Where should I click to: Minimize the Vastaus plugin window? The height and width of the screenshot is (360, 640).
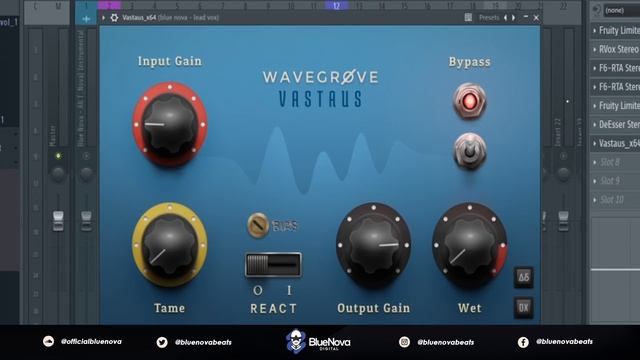(526, 17)
